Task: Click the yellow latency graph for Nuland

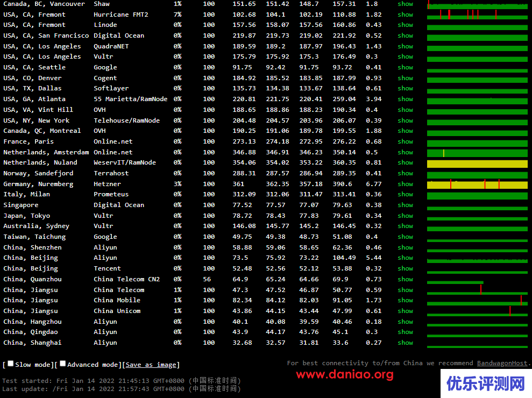Action: click(x=477, y=164)
